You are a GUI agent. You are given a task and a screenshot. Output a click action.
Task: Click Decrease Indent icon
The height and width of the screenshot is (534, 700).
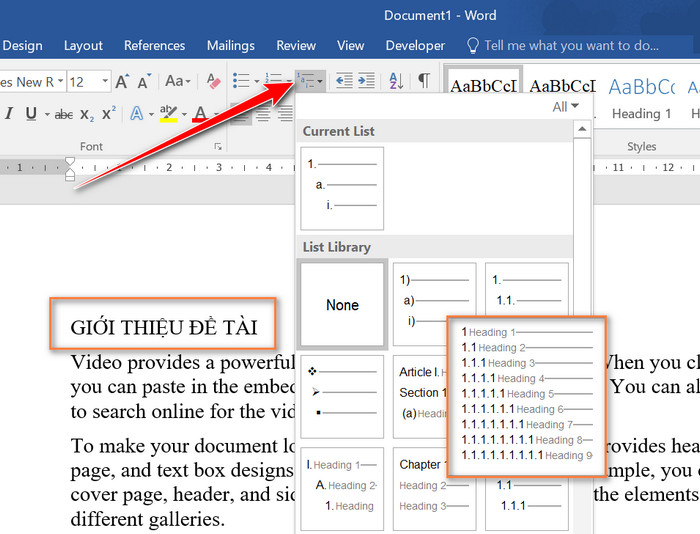(344, 81)
